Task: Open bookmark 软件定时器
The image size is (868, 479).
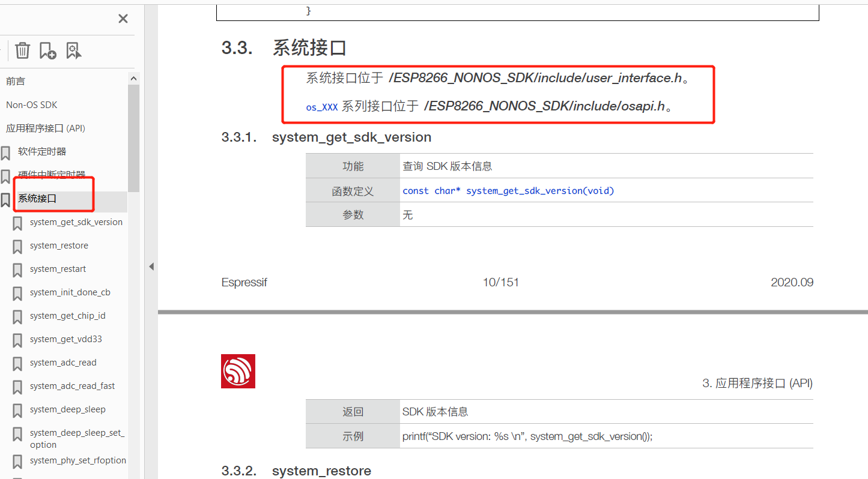Action: coord(42,151)
